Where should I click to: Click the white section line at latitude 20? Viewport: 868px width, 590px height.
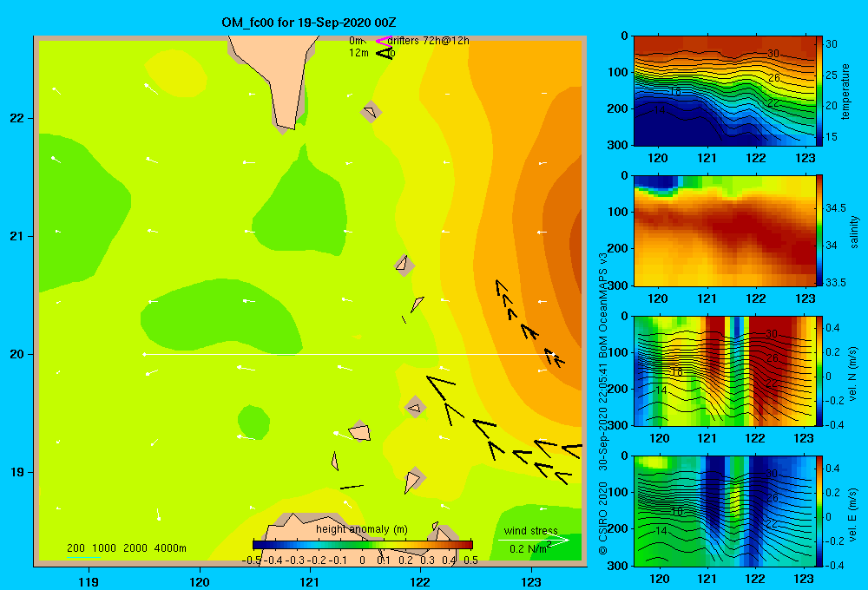[x=349, y=354]
